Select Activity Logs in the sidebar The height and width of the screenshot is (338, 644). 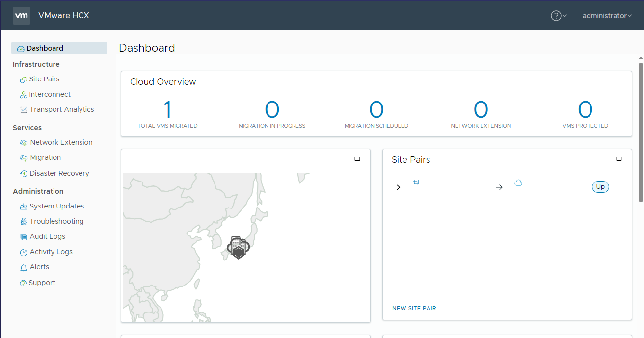tap(51, 252)
